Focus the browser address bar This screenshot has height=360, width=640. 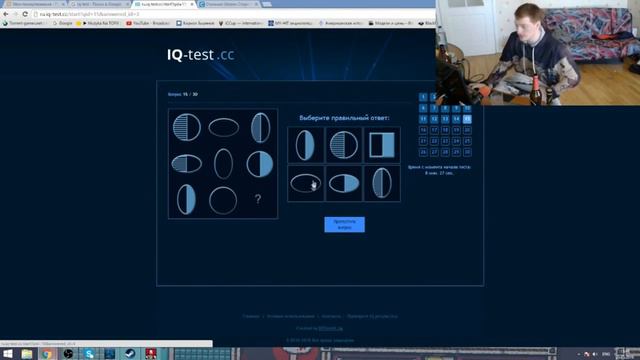[233, 14]
